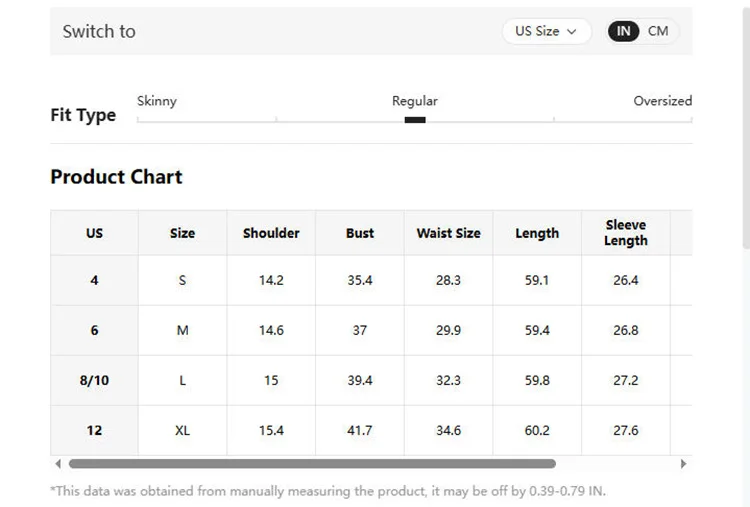Click the right scroll arrow of table
The width and height of the screenshot is (750, 507).
point(684,463)
